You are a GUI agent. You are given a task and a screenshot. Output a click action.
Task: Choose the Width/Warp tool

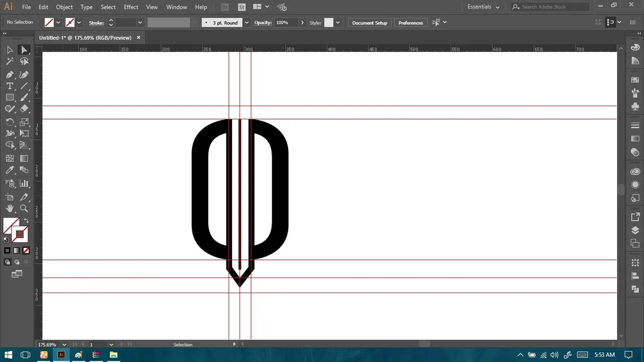[x=10, y=134]
